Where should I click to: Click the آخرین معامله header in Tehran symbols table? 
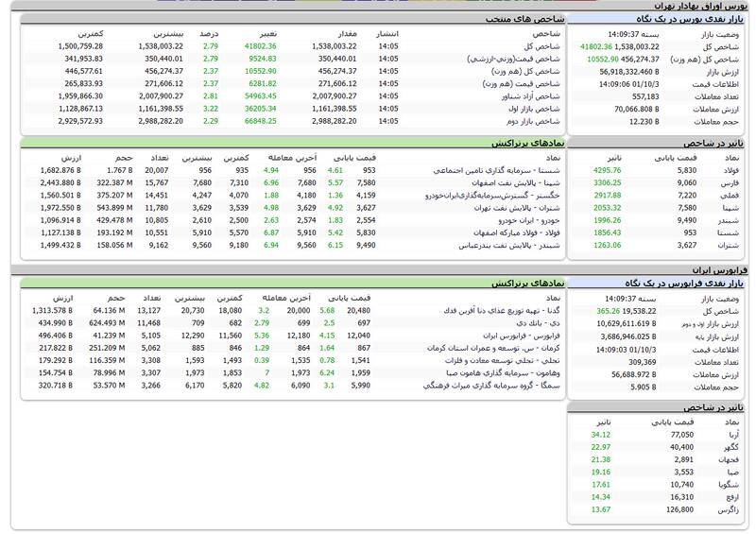pos(292,158)
